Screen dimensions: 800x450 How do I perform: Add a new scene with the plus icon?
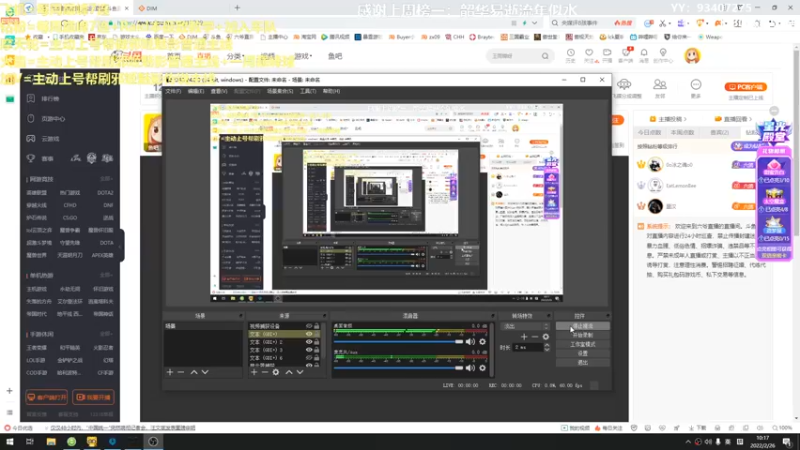pyautogui.click(x=170, y=372)
